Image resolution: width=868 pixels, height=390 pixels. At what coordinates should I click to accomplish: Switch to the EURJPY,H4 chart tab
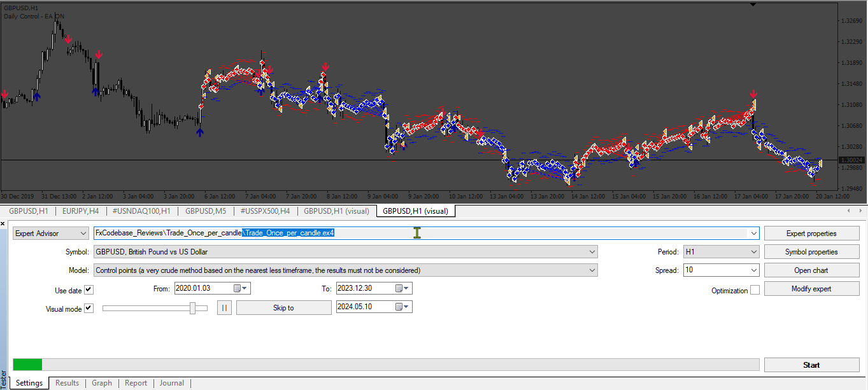pos(80,211)
